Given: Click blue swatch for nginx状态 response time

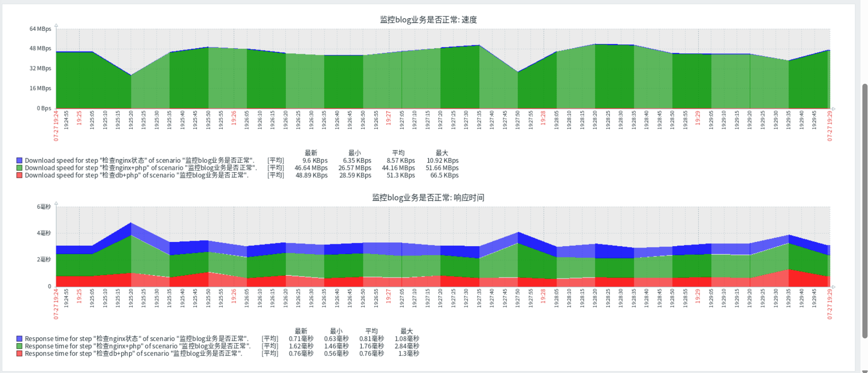Looking at the screenshot, I should [19, 339].
